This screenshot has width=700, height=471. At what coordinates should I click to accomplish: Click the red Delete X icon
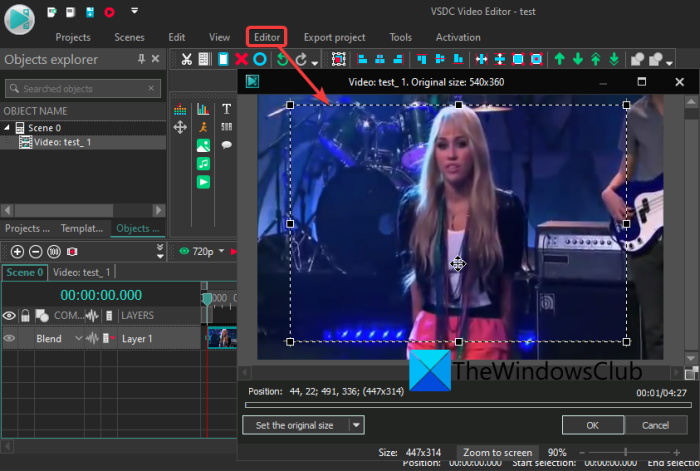241,60
